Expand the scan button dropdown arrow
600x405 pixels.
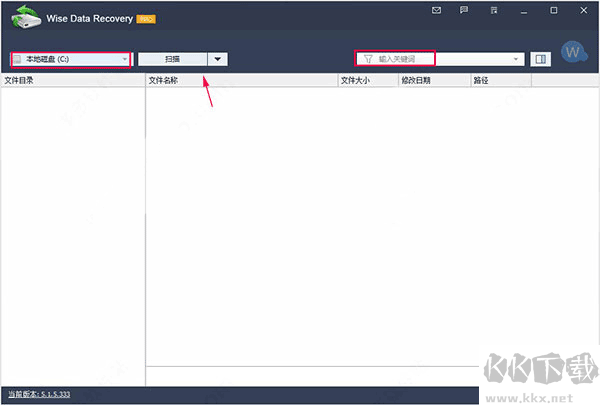coord(218,59)
